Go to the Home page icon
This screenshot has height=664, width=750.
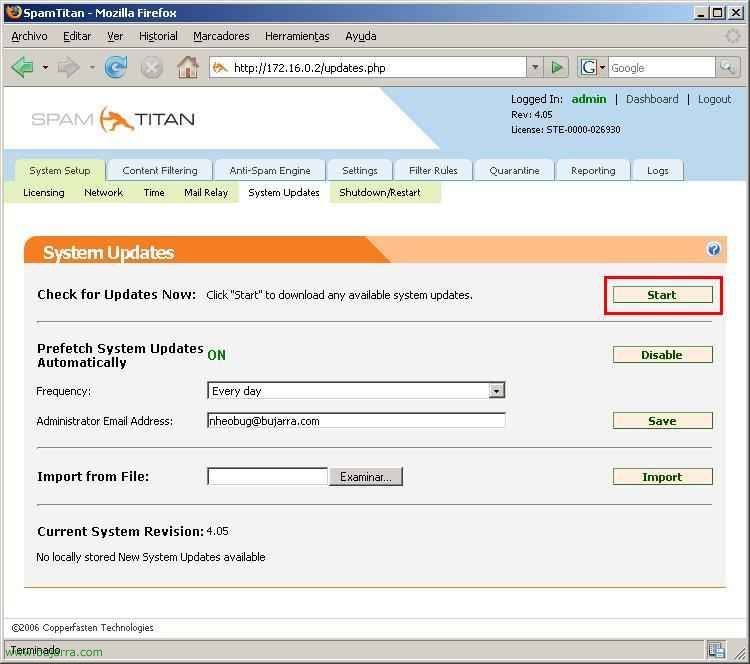(188, 67)
